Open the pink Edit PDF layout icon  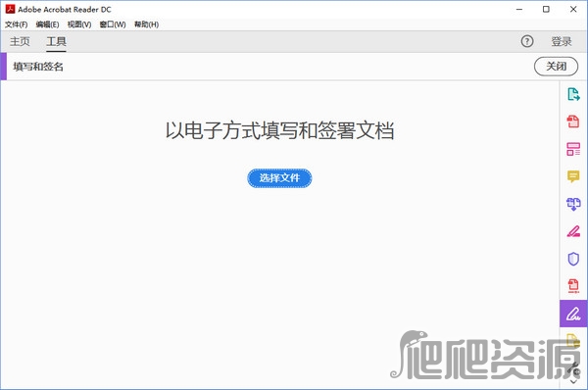[x=573, y=149]
